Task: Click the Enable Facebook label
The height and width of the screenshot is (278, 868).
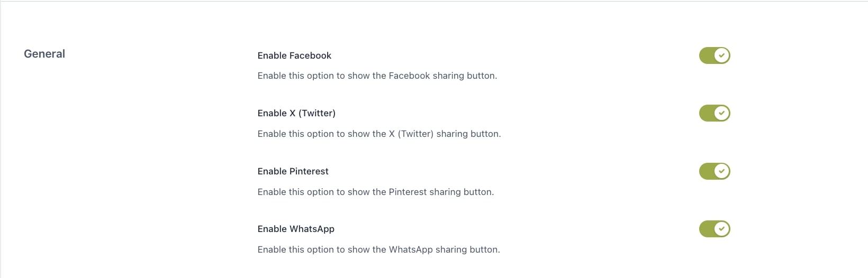Action: tap(294, 55)
